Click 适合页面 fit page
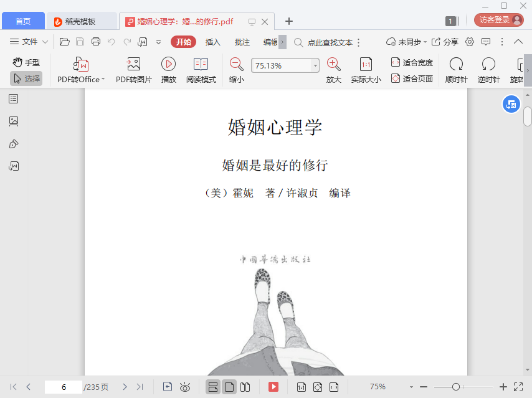Image resolution: width=532 pixels, height=398 pixels. 412,78
